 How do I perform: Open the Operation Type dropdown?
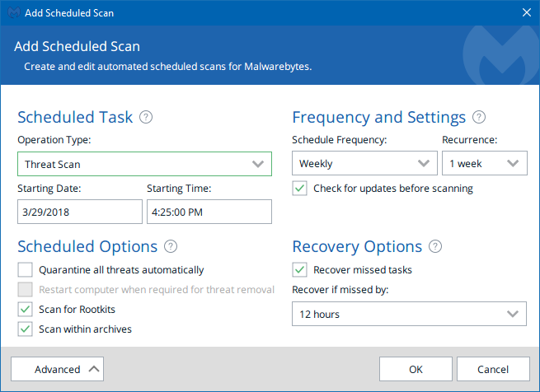(x=144, y=164)
